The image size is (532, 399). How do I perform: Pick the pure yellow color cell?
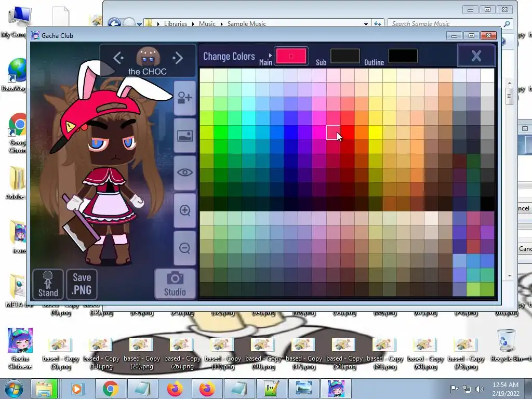(376, 132)
